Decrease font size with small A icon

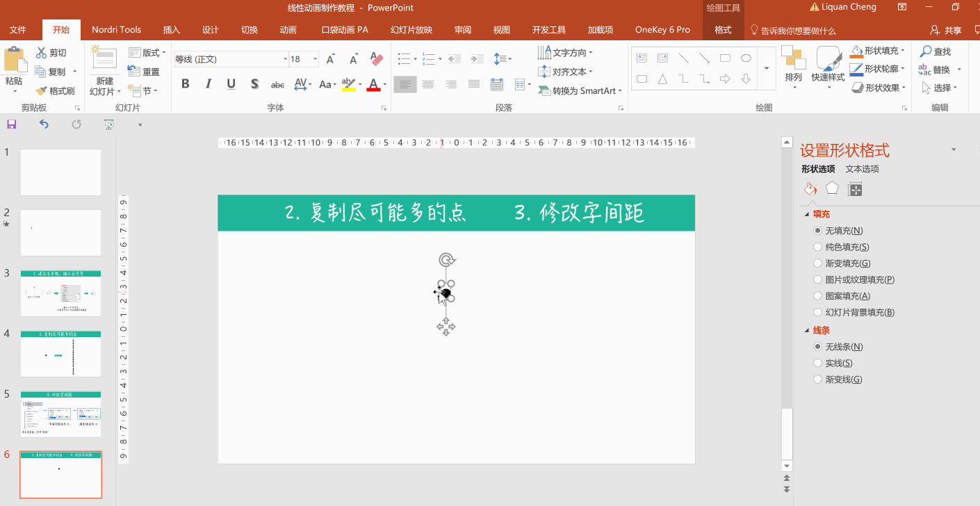click(x=354, y=59)
